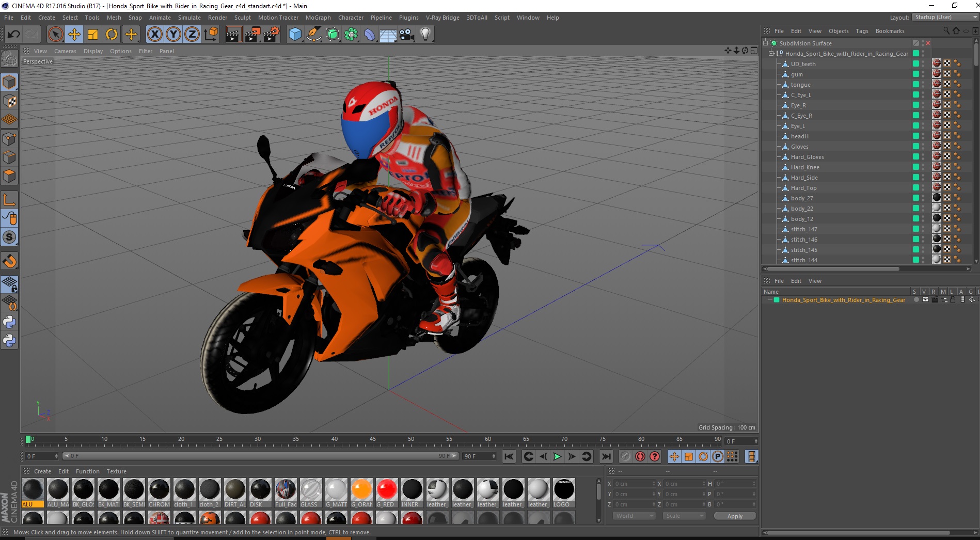
Task: Open the Spline pen tool icon
Action: click(x=313, y=35)
